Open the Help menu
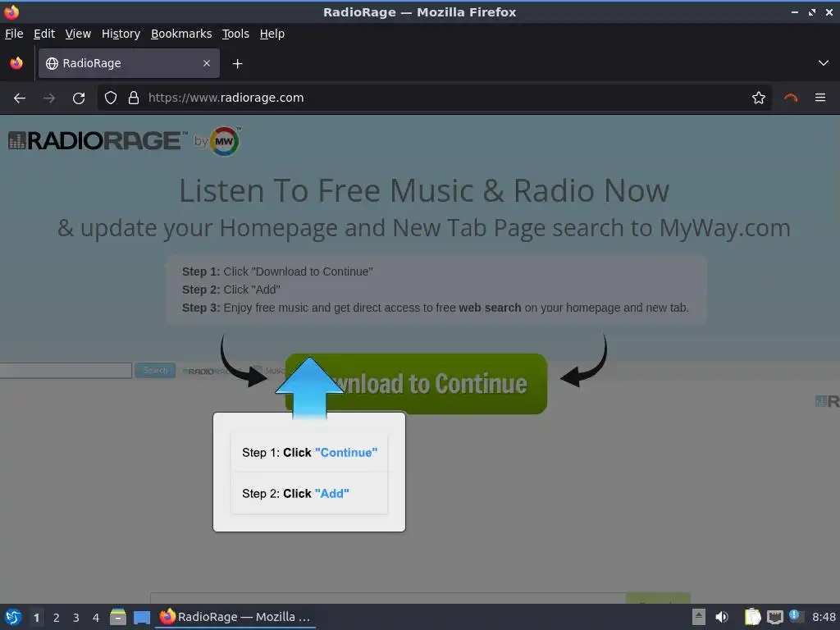Viewport: 840px width, 630px height. (272, 34)
